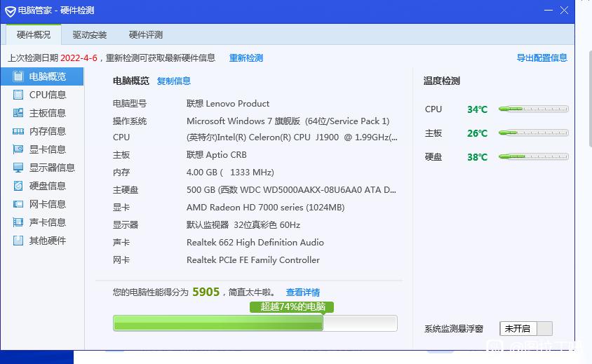Click the green performance score progress bar
The width and height of the screenshot is (592, 364).
255,323
